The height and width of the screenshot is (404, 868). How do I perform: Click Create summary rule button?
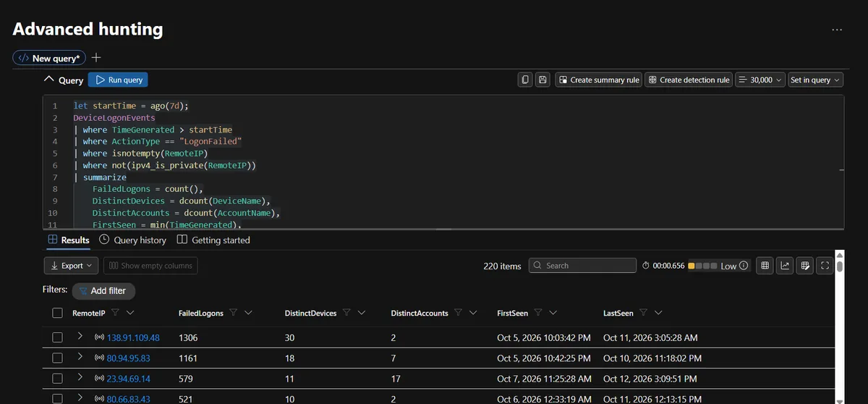(598, 80)
